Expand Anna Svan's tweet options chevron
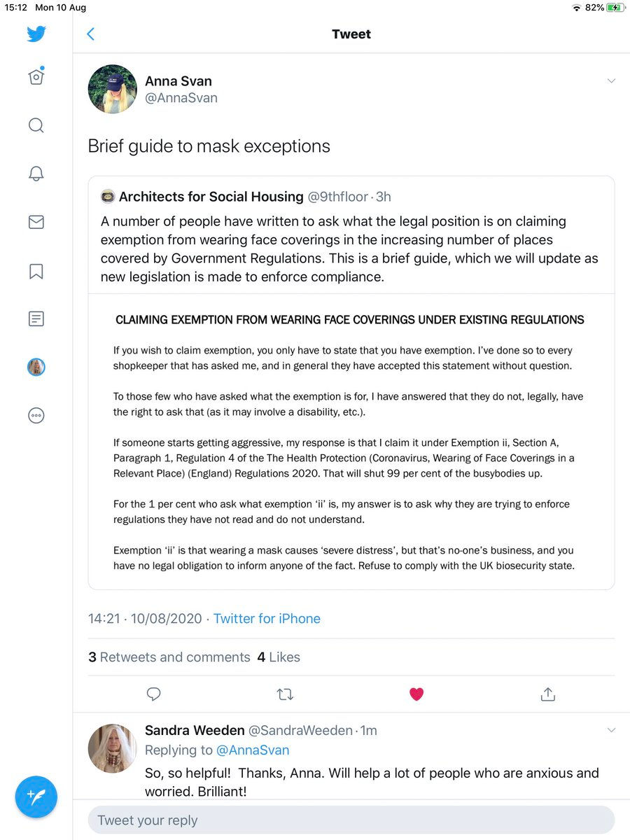 point(611,81)
